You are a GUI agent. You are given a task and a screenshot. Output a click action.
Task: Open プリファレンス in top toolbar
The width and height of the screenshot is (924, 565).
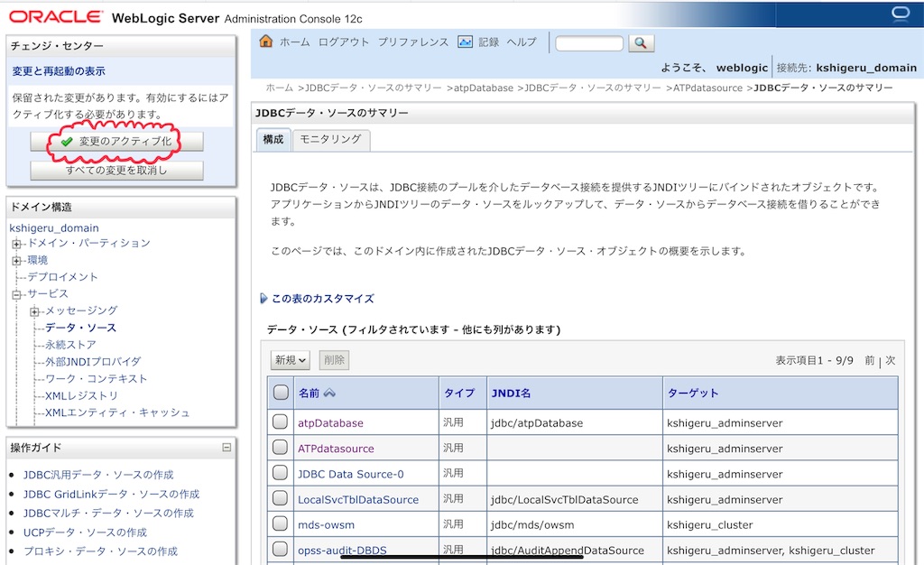tap(413, 42)
